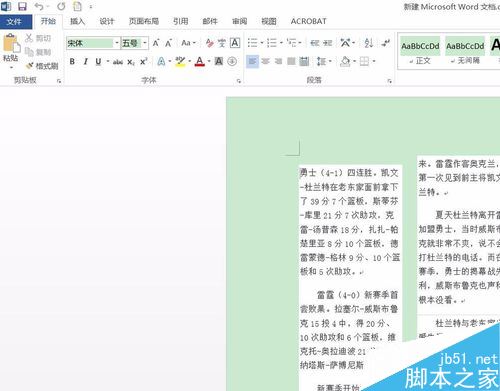Open the font color dropdown arrow
Screen dimensions: 500x391
tap(209, 62)
